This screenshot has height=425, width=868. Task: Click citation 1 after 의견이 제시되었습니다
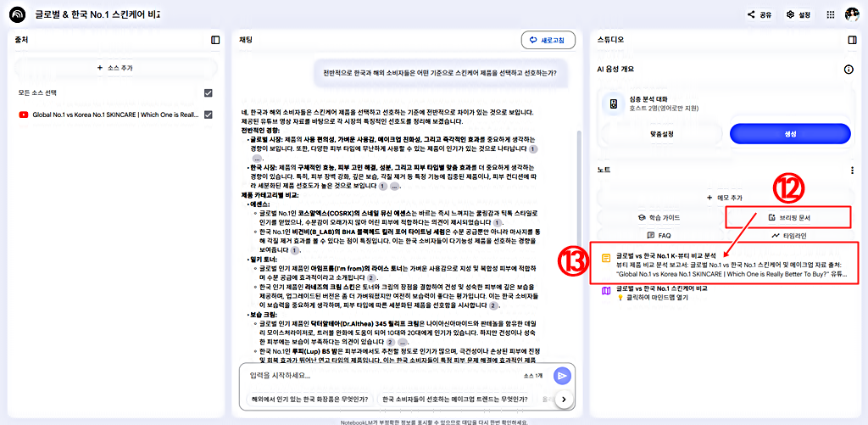click(497, 222)
